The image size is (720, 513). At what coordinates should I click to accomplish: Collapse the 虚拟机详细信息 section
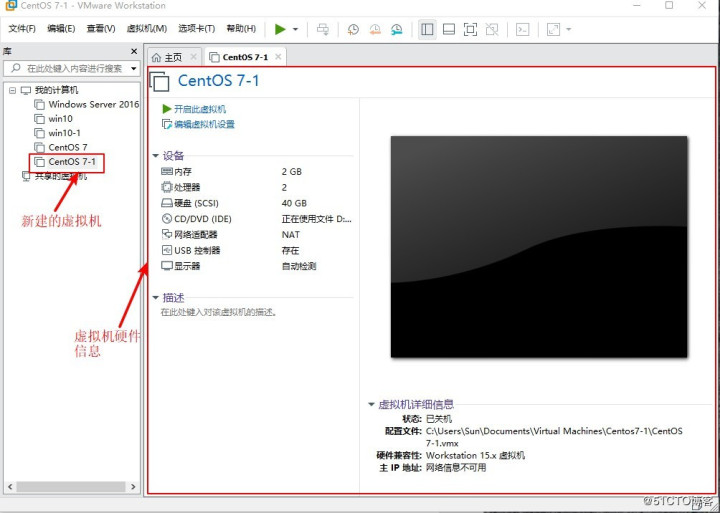(x=371, y=405)
